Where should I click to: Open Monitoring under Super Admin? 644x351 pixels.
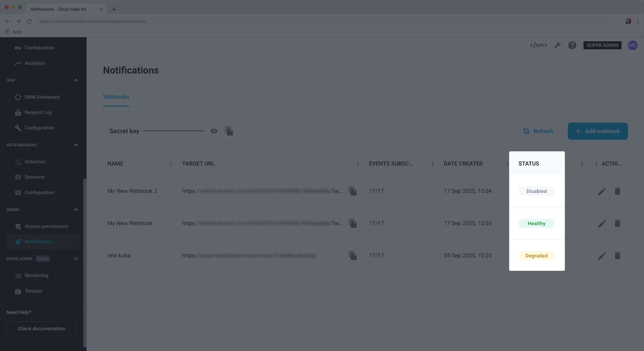[x=36, y=275]
